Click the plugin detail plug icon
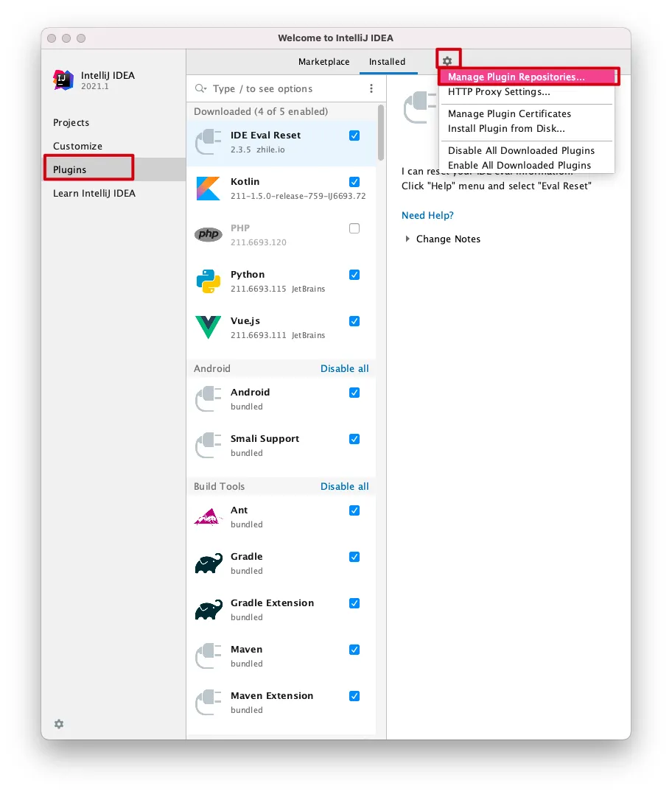Viewport: 672px width, 794px height. coord(420,106)
